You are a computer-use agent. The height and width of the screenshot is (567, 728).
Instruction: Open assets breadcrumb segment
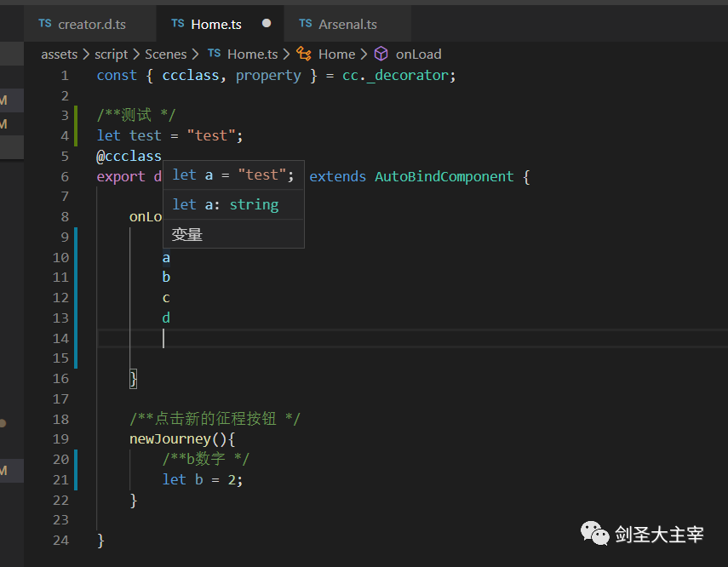[60, 54]
